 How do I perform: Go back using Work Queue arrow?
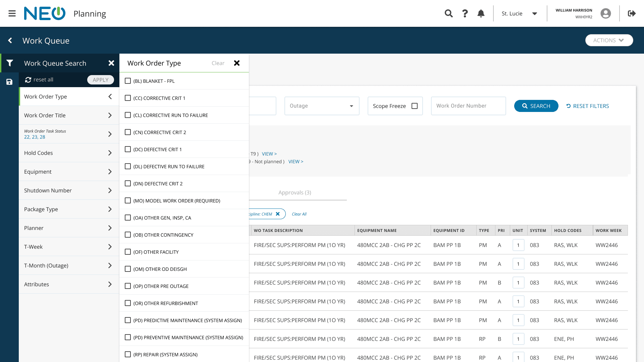[x=10, y=41]
